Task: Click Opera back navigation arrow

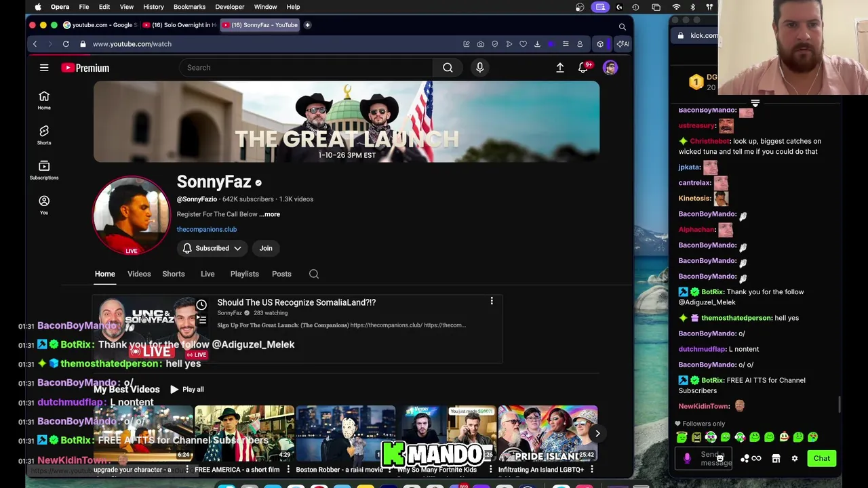Action: [35, 44]
